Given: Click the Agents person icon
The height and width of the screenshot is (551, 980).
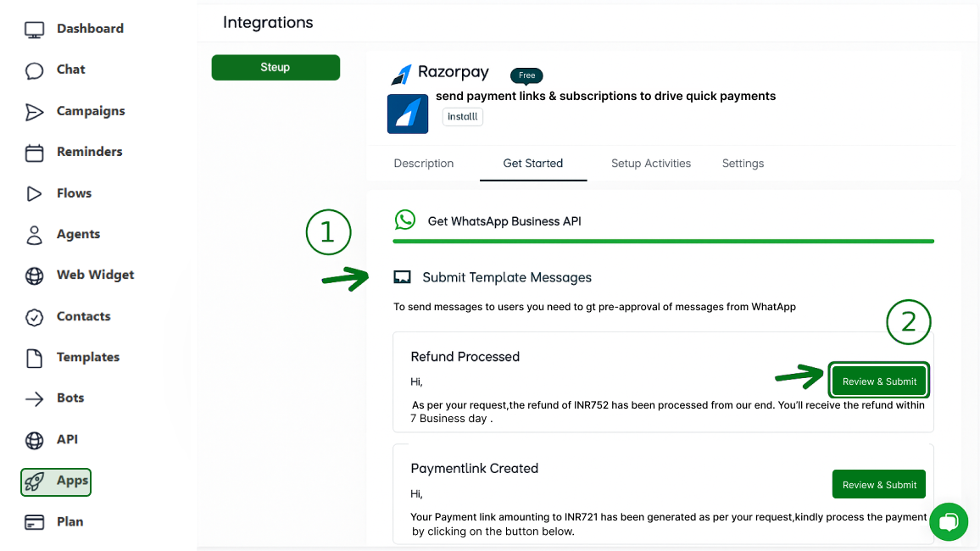Looking at the screenshot, I should coord(34,235).
